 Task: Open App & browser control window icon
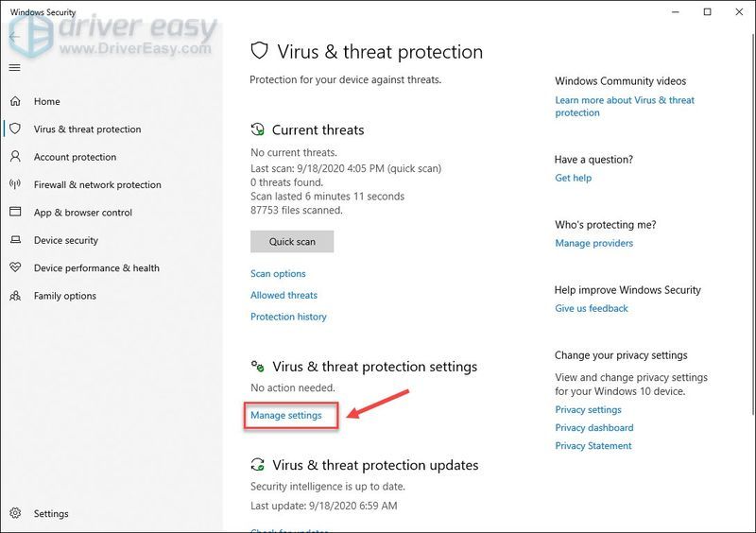tap(15, 212)
